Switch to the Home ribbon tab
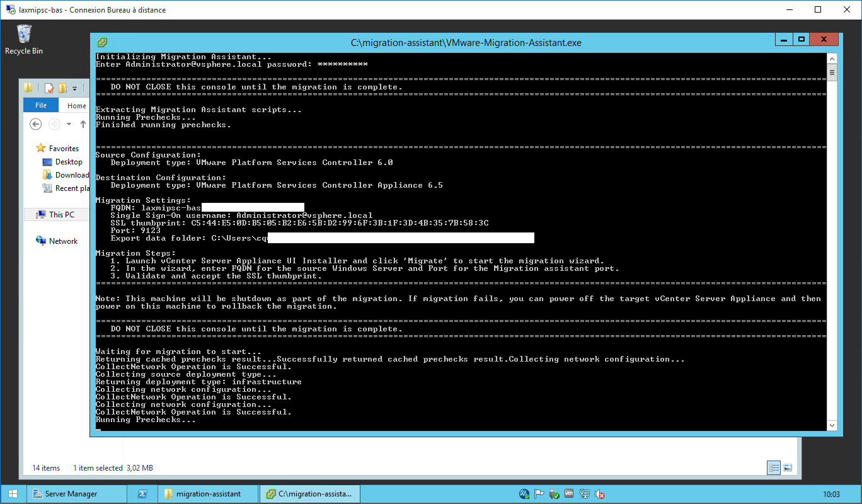The width and height of the screenshot is (862, 504). (x=77, y=106)
